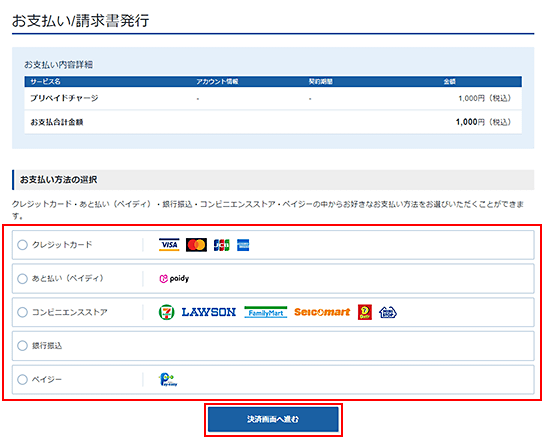Click 決済画面へ進む button

(273, 420)
